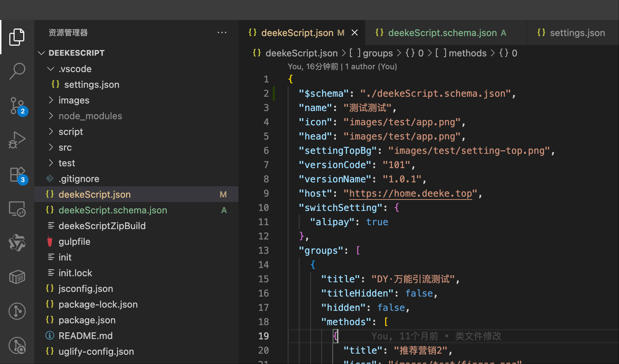
Task: Open the Extensions view with badge 3
Action: click(x=17, y=175)
